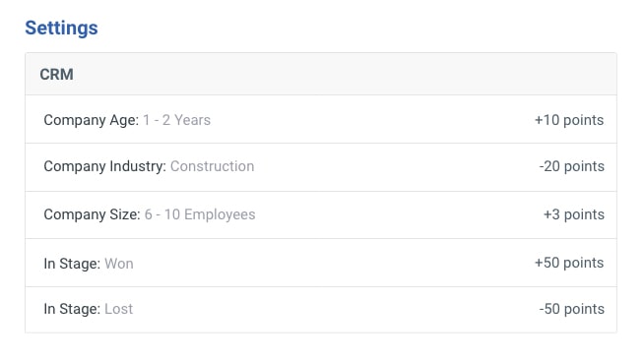Screen dimensions: 644x362
Task: Edit the -20 points score
Action: coord(572,166)
